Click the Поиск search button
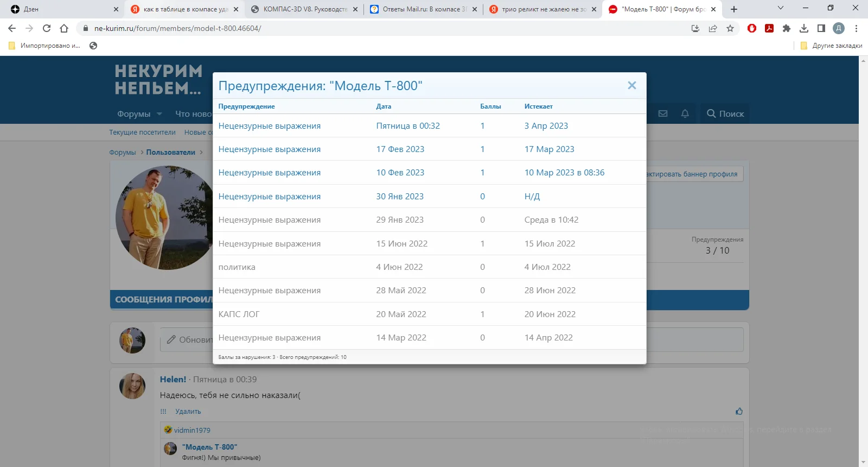The width and height of the screenshot is (868, 467). [x=725, y=113]
